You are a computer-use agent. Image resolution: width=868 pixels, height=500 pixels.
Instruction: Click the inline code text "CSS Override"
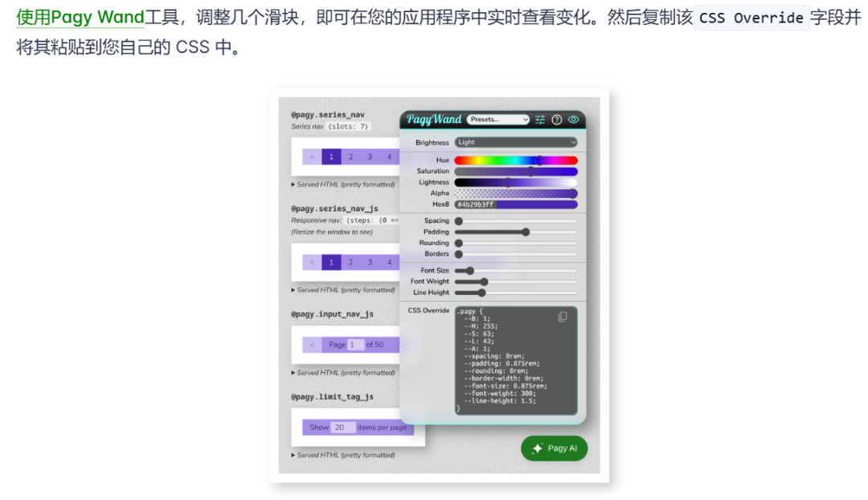pos(751,18)
